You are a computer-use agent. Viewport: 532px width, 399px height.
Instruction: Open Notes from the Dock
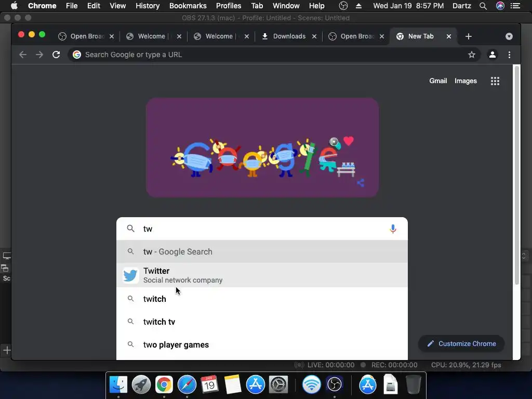(232, 384)
